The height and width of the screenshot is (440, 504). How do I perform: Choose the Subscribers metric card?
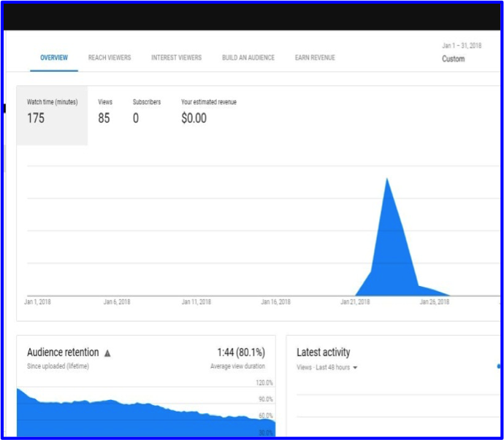point(146,111)
